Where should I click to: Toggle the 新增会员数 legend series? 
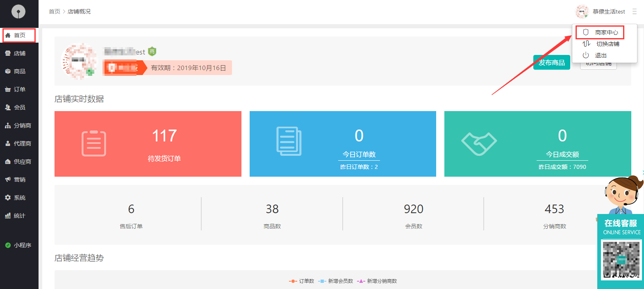click(336, 281)
